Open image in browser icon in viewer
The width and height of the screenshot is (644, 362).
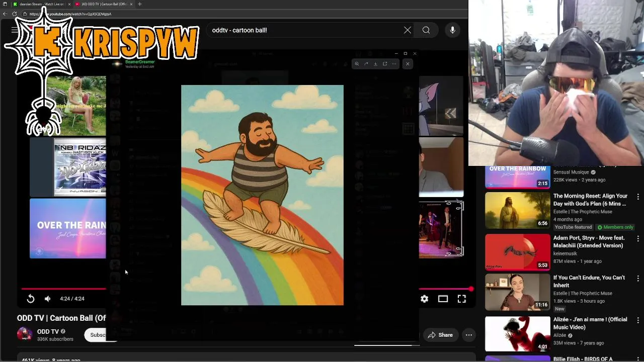tap(385, 64)
